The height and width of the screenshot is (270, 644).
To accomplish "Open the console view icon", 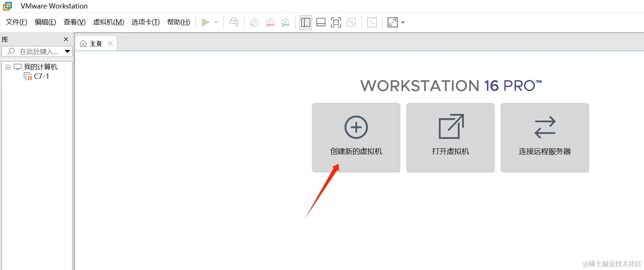I will tap(372, 23).
